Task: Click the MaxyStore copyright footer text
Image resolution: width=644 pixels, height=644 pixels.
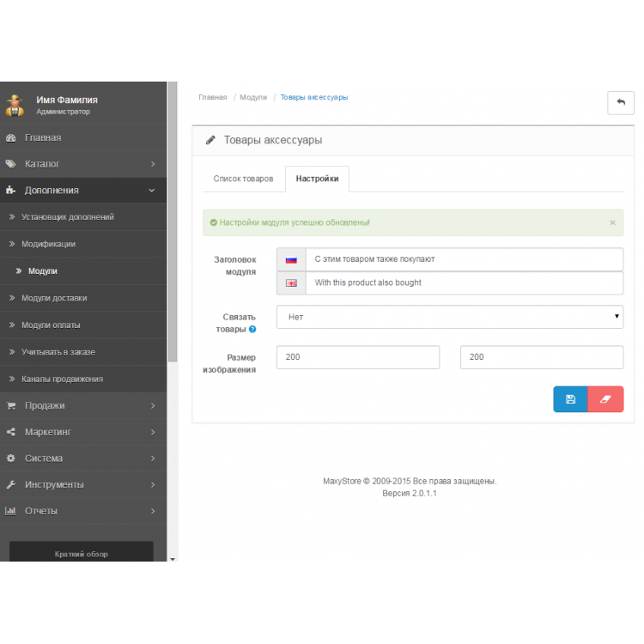Action: (x=410, y=481)
